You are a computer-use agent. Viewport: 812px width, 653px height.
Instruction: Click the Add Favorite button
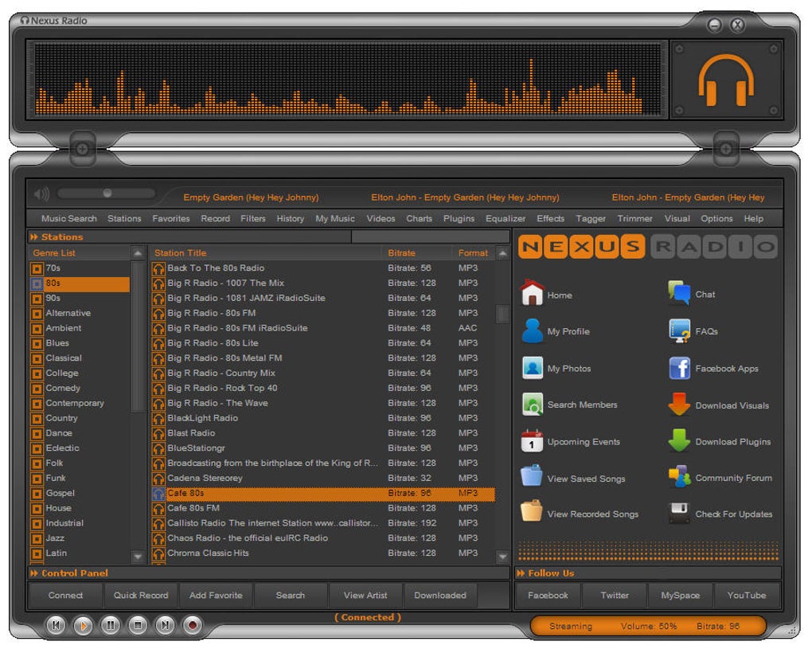pos(216,596)
